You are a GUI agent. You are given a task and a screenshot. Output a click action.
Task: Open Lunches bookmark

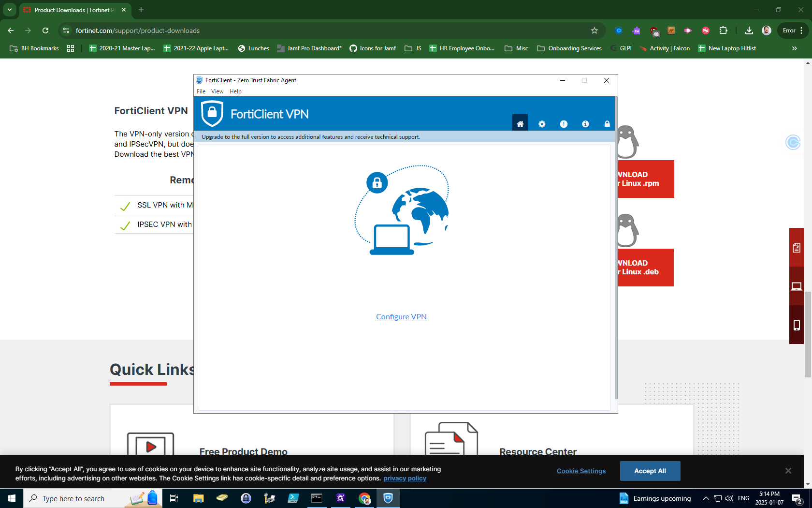(254, 48)
